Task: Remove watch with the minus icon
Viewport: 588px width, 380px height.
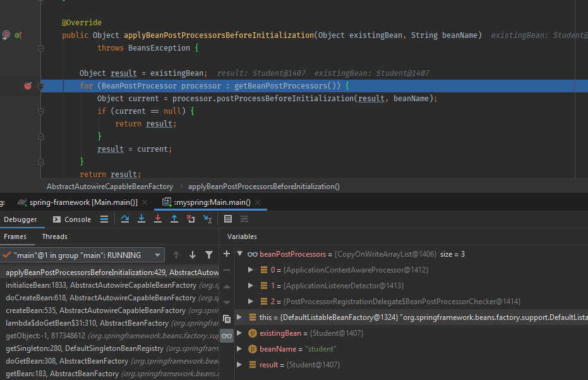Action: 227,270
